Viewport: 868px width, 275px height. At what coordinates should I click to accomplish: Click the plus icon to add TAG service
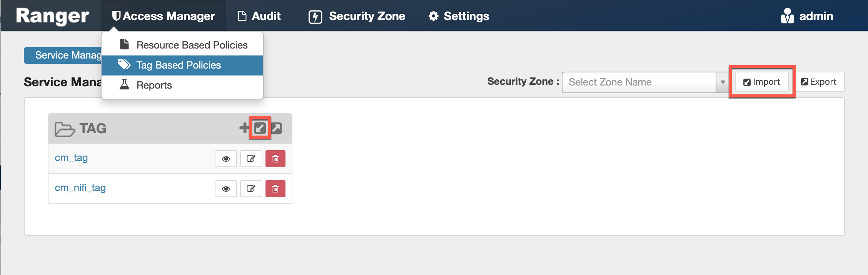coord(244,128)
